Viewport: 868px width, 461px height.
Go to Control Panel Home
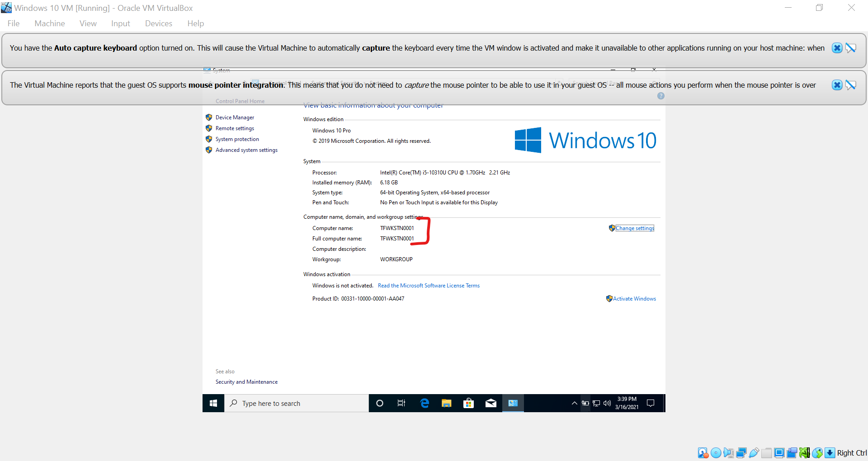(240, 101)
